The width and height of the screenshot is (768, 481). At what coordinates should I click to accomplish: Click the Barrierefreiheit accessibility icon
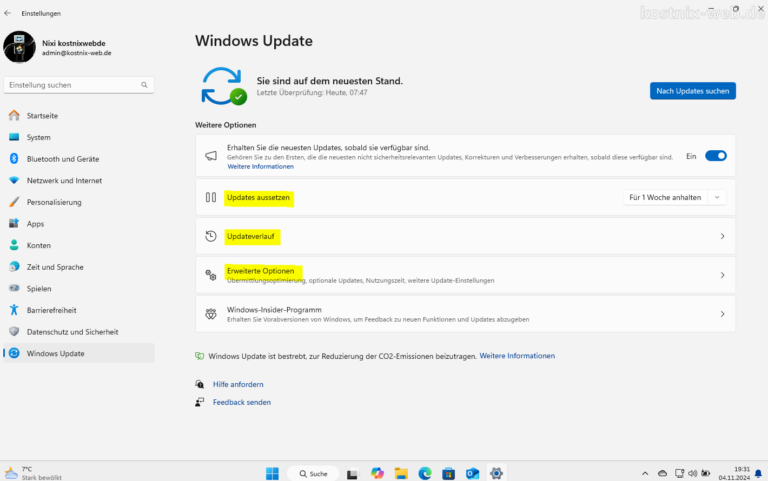click(14, 310)
